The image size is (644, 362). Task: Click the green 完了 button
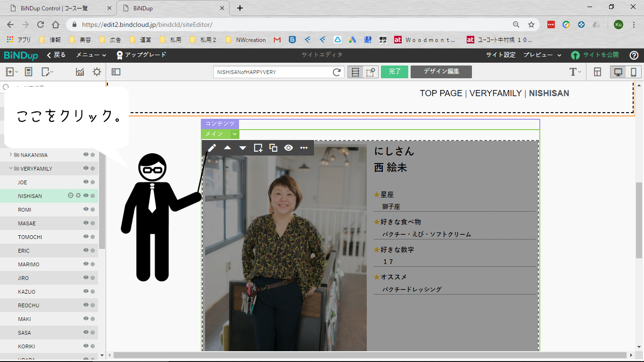pos(395,72)
